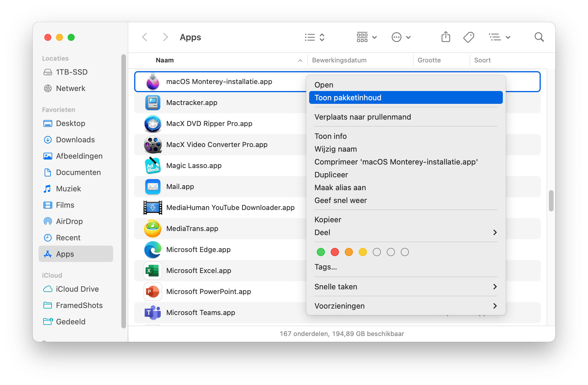Go back with the left chevron button
The height and width of the screenshot is (385, 588).
click(144, 37)
